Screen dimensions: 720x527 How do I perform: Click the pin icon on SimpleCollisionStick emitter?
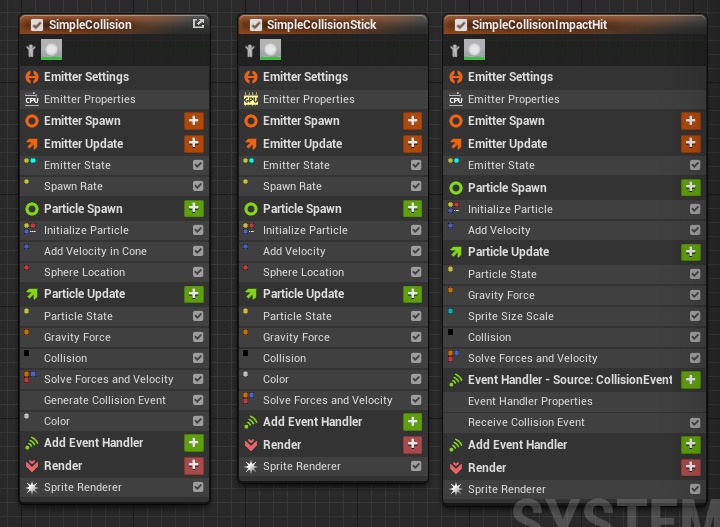point(250,50)
